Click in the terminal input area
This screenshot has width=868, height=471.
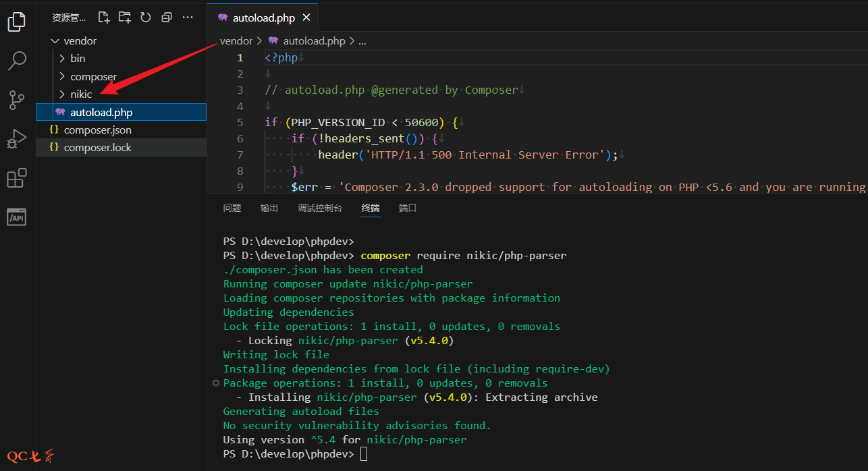pos(364,453)
